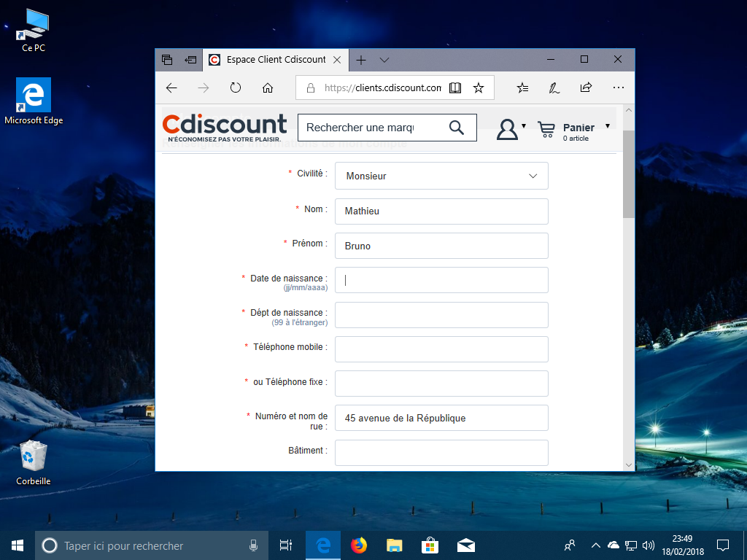The image size is (747, 560).
Task: Set these tabs aside icon in Edge
Action: [x=190, y=60]
